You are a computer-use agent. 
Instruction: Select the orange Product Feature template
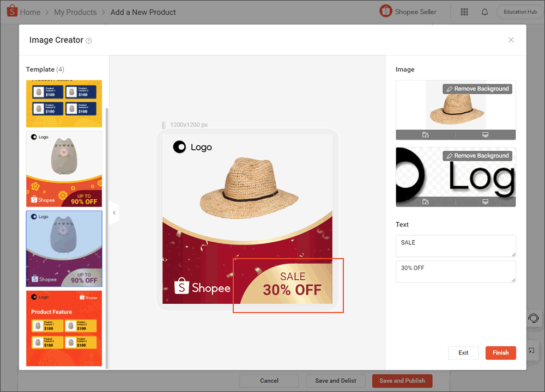coord(64,328)
